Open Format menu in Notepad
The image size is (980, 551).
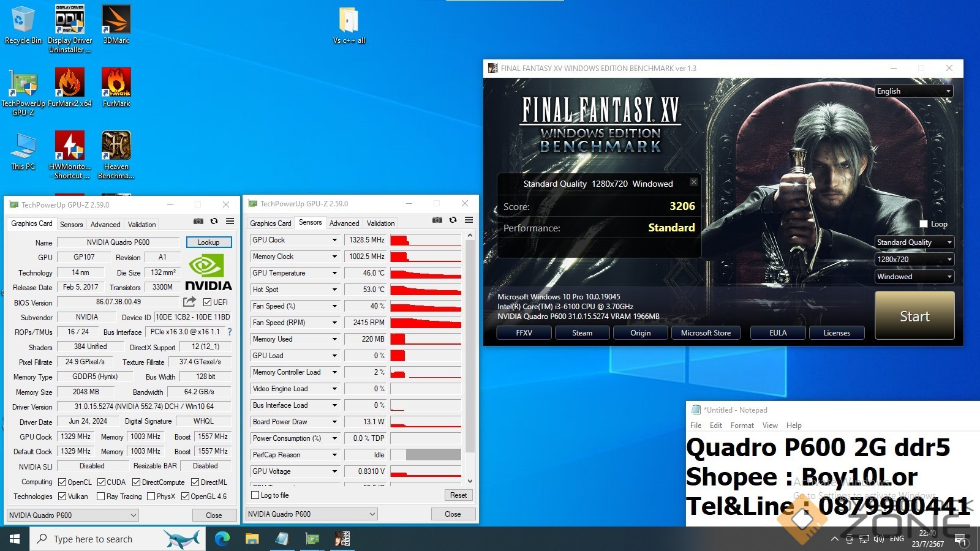[x=742, y=425]
